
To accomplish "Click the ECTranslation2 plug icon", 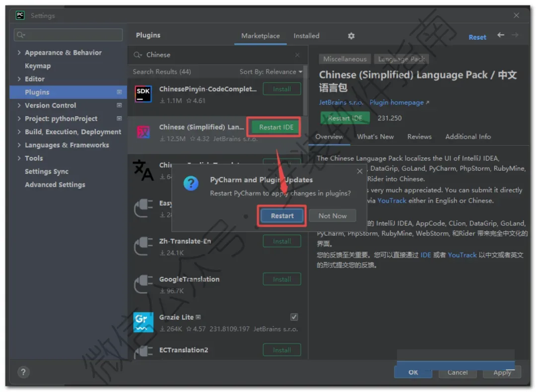I will pyautogui.click(x=143, y=352).
